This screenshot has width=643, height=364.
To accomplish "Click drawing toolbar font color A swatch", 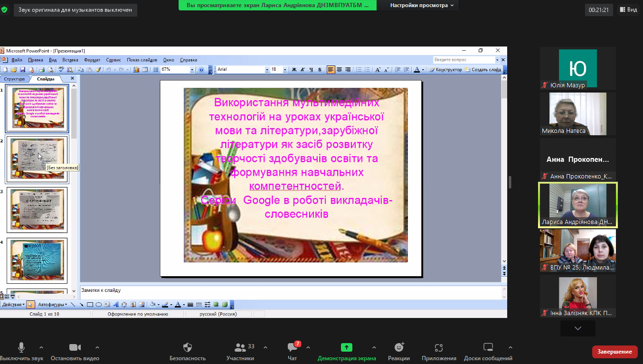I will [178, 305].
